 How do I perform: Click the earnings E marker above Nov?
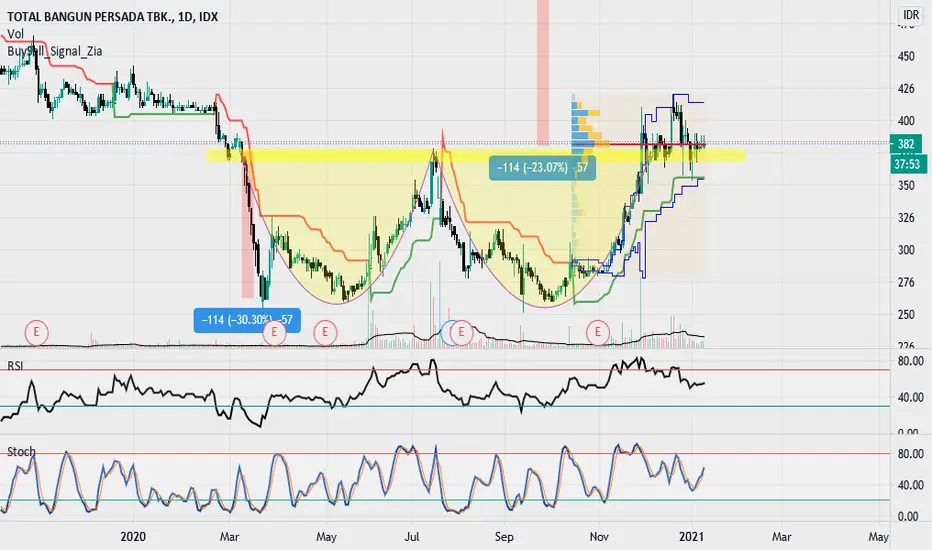[598, 332]
